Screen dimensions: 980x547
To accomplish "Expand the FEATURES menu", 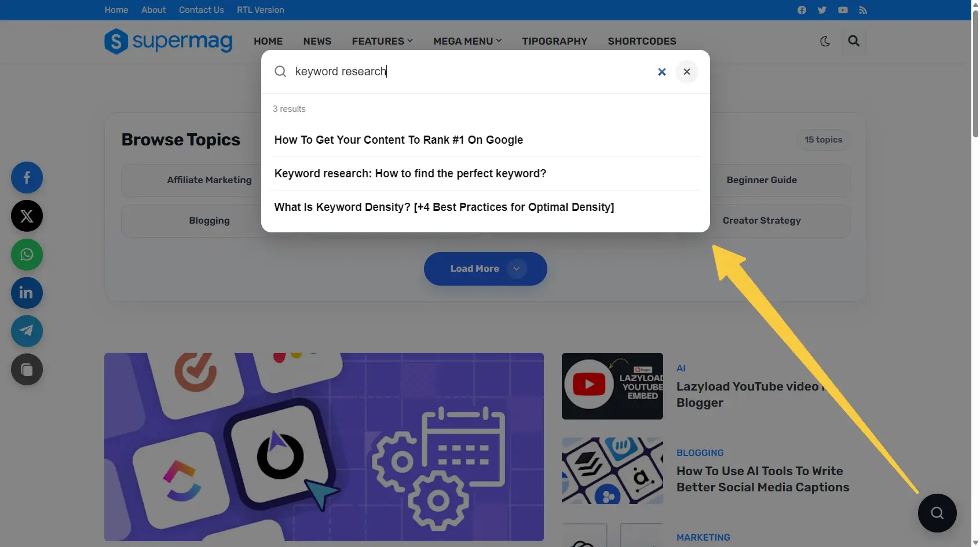I will (x=382, y=41).
